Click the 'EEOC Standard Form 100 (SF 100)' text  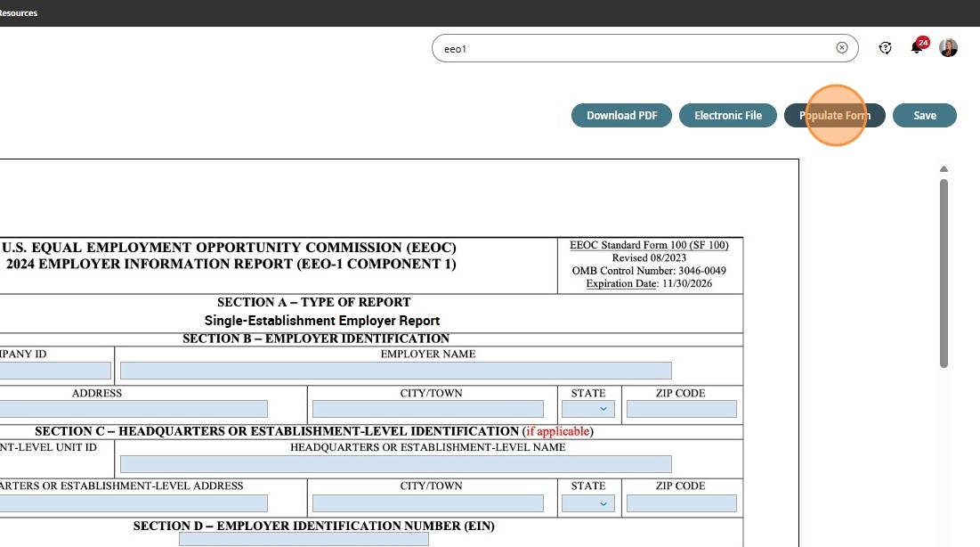point(649,245)
